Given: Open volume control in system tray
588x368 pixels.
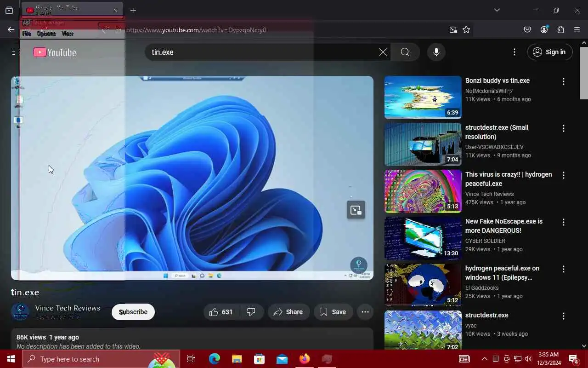Looking at the screenshot, I should [x=528, y=359].
